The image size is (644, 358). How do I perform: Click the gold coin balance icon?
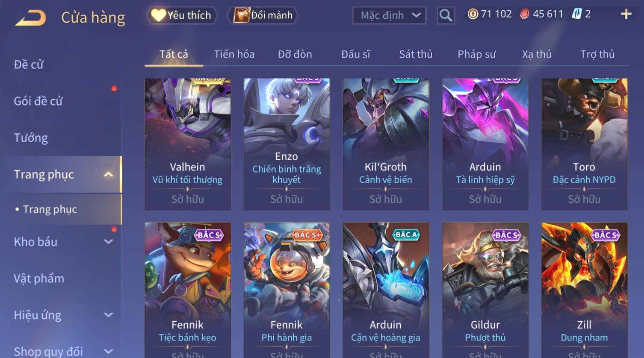[473, 14]
